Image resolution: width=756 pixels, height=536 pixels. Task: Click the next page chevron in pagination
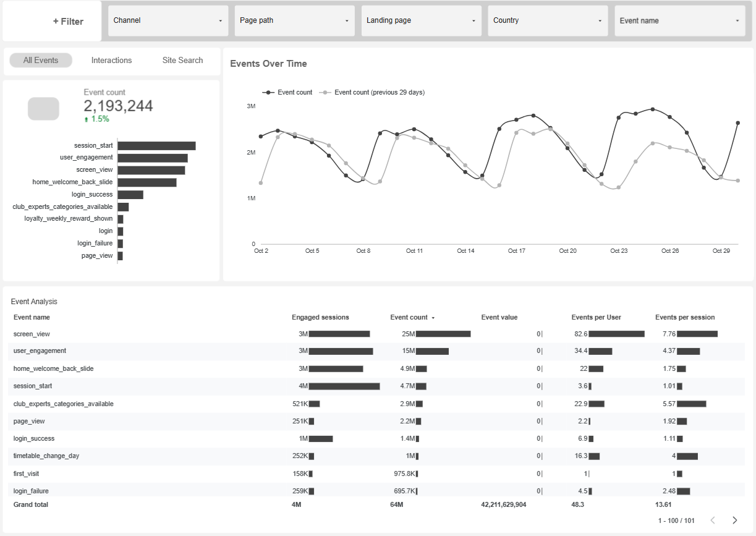click(734, 520)
